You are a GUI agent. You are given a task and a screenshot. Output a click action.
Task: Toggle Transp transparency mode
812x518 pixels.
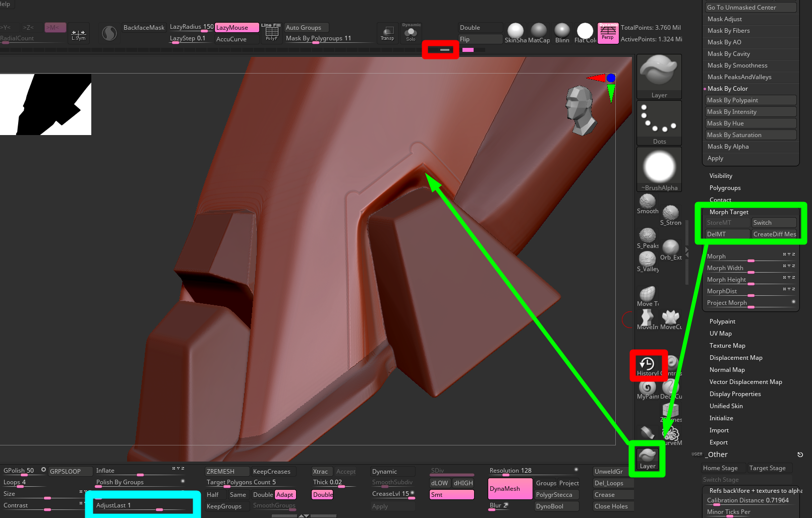click(x=387, y=33)
